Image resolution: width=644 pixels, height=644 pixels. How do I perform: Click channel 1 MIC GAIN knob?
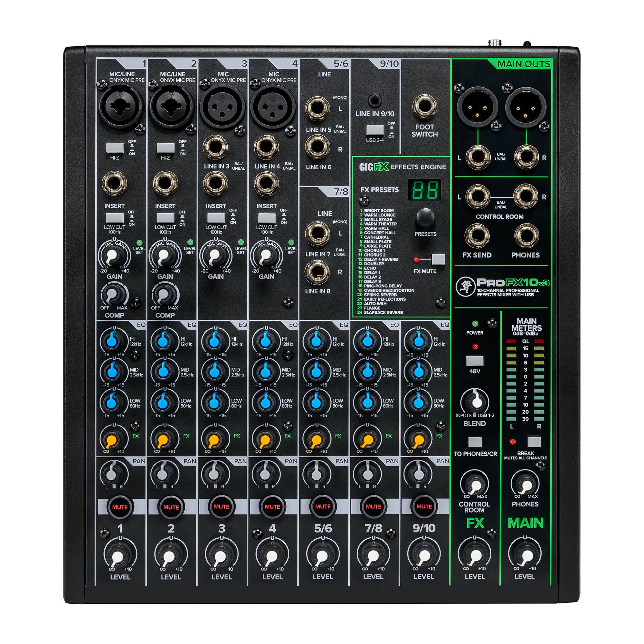[112, 256]
